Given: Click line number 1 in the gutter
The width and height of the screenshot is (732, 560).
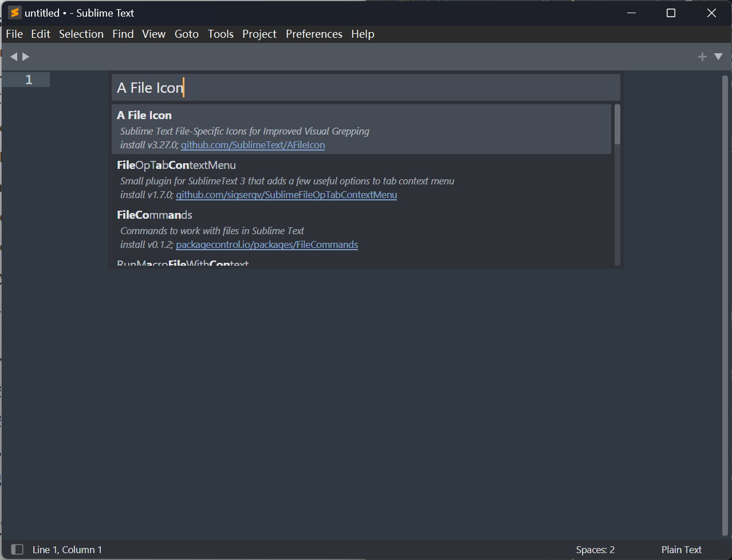Looking at the screenshot, I should pos(29,80).
